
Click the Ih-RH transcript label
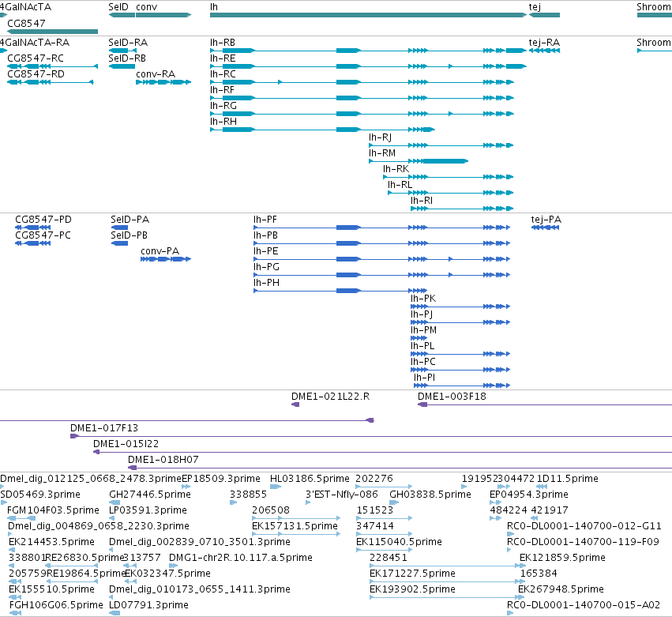point(223,122)
